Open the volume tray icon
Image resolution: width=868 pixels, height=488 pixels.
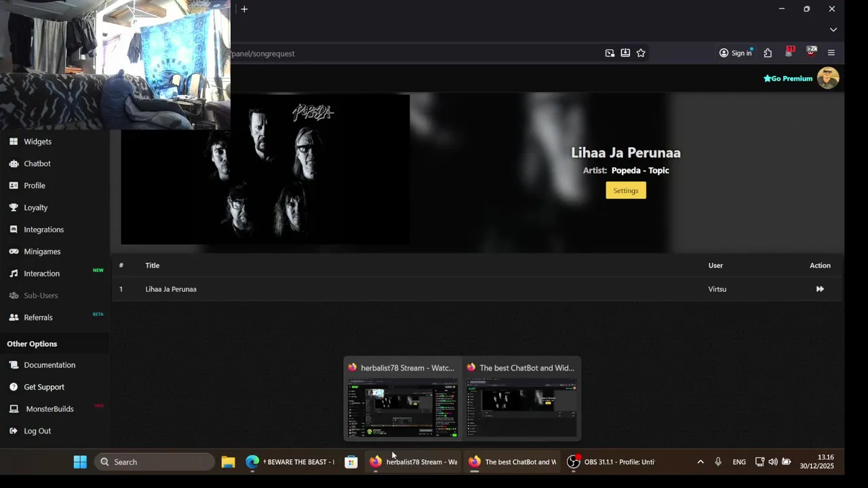773,462
